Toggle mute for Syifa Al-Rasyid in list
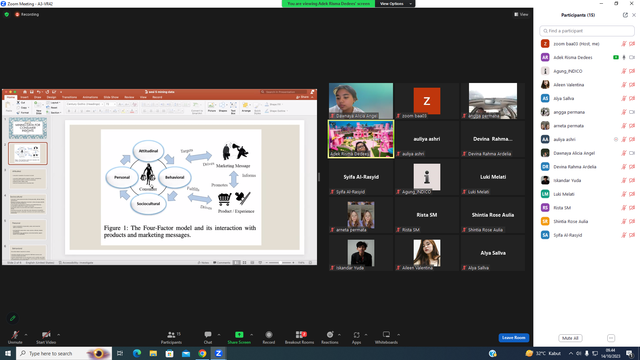Image resolution: width=640 pixels, height=360 pixels. [624, 235]
